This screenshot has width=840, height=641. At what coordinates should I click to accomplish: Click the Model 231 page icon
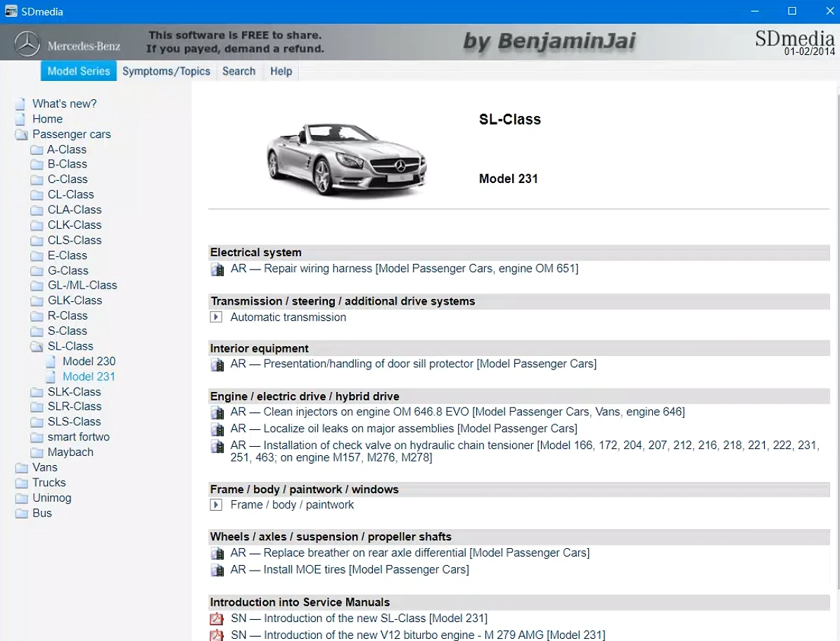(x=51, y=376)
